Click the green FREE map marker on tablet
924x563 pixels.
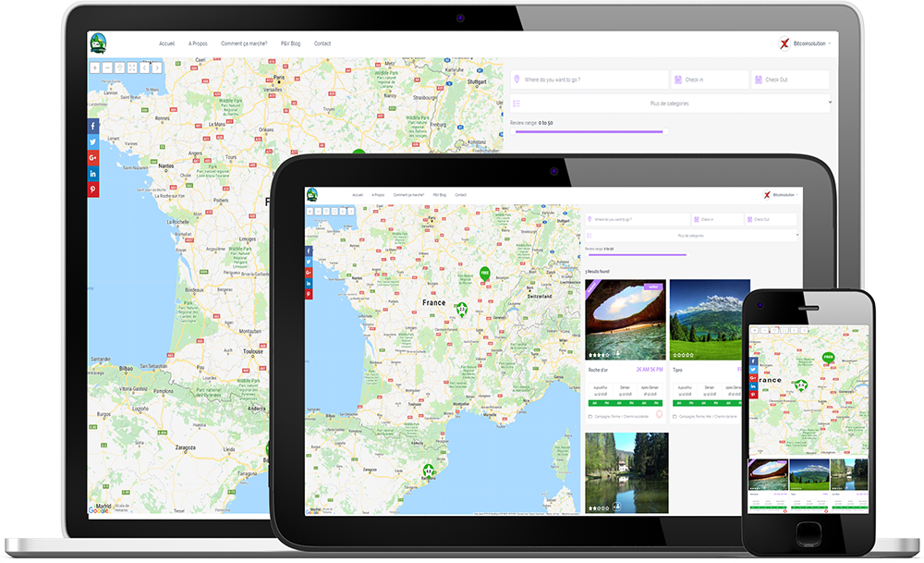484,274
